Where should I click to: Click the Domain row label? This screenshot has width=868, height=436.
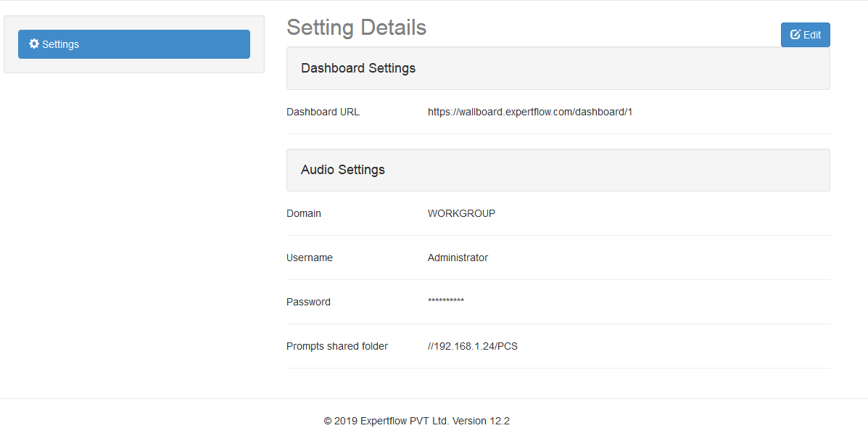click(304, 213)
